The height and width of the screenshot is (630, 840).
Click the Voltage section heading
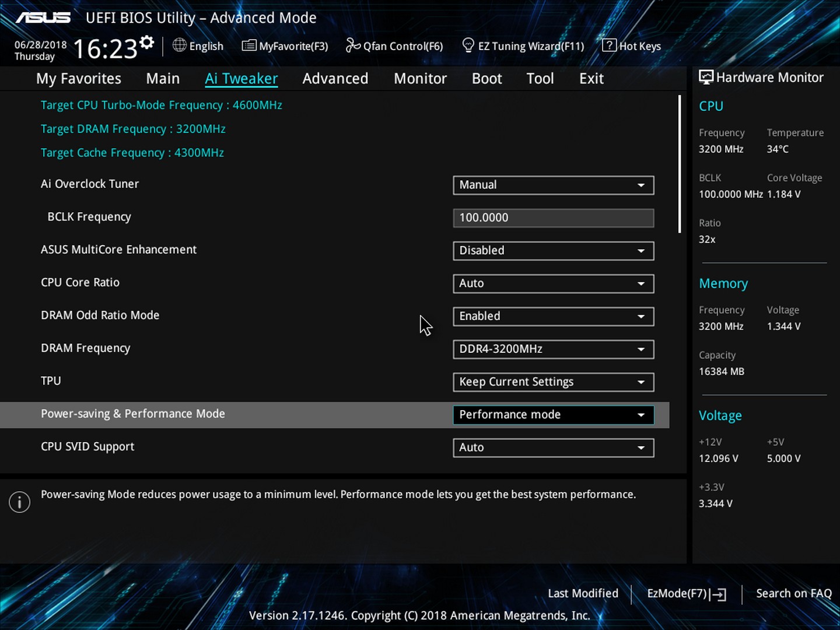[x=720, y=416]
